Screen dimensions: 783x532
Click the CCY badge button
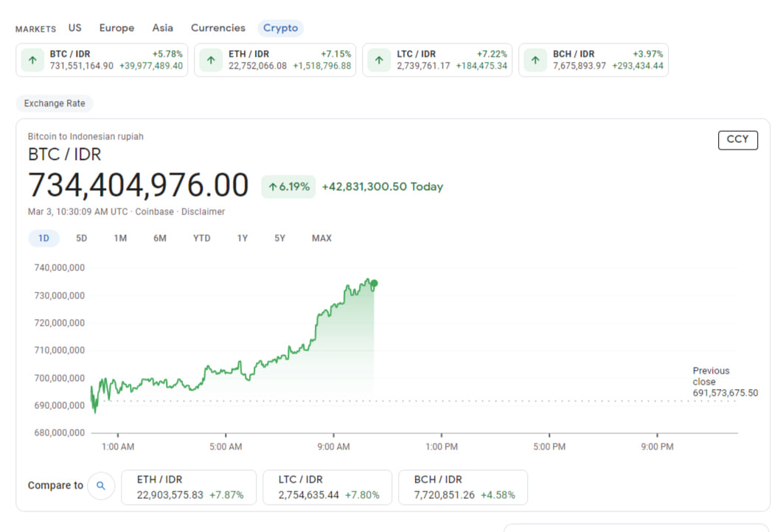coord(737,140)
